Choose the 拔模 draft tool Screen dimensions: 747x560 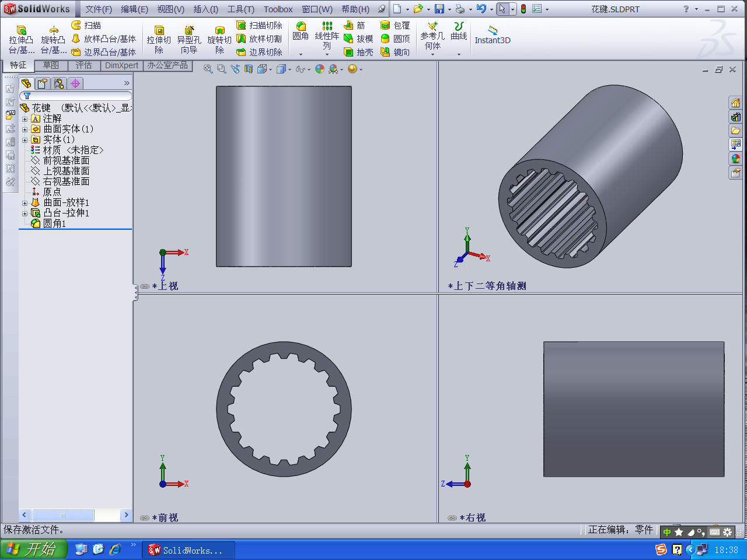point(358,38)
